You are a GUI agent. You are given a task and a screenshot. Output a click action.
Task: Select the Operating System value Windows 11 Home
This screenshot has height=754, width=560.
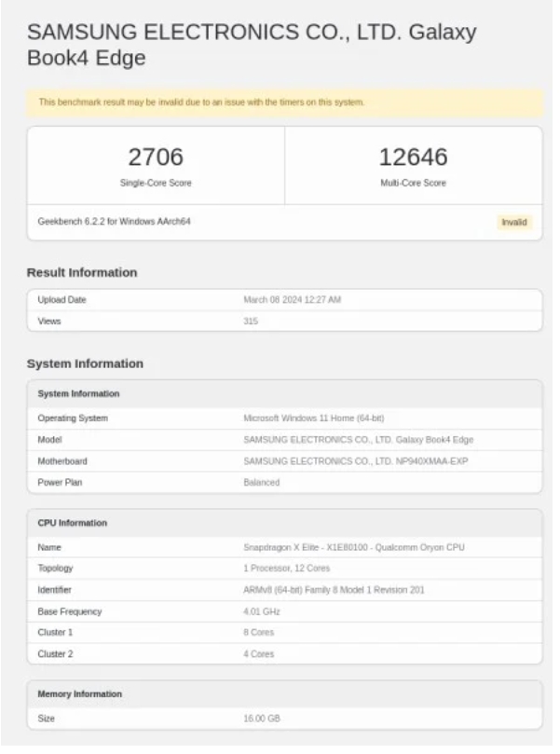click(x=326, y=418)
